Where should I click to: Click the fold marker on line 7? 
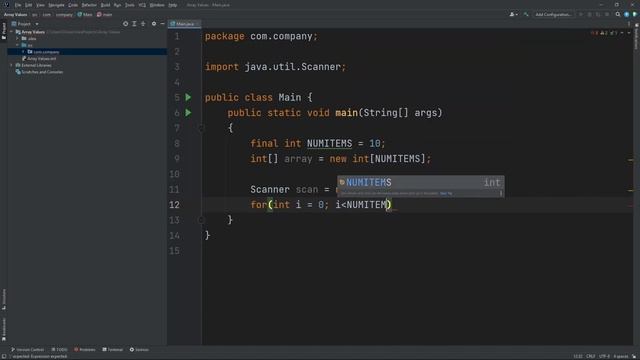201,128
